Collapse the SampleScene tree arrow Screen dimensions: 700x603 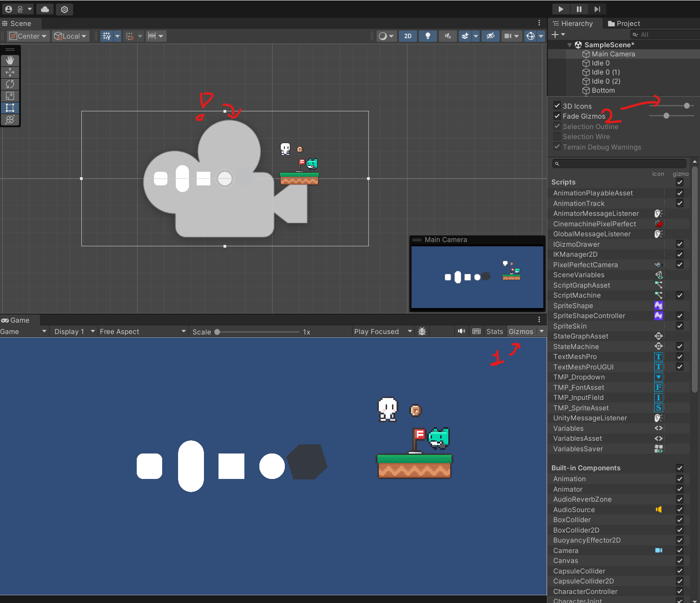(x=570, y=45)
